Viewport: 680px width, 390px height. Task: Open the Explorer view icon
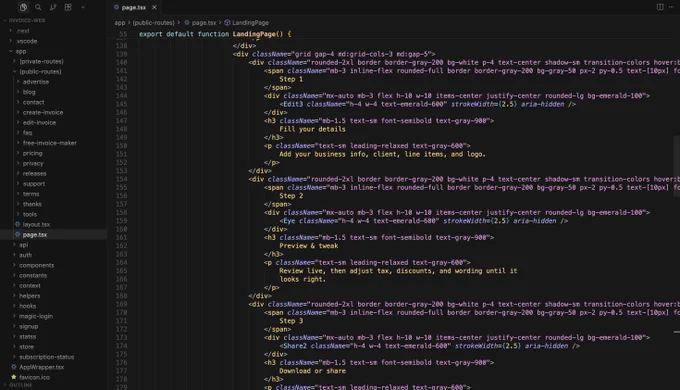point(23,7)
